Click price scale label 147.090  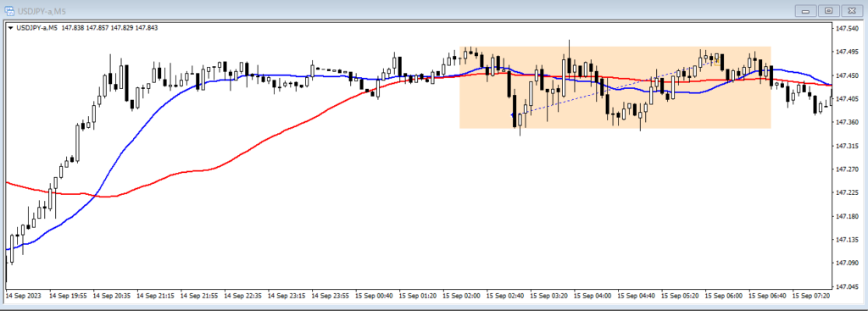[x=848, y=264]
